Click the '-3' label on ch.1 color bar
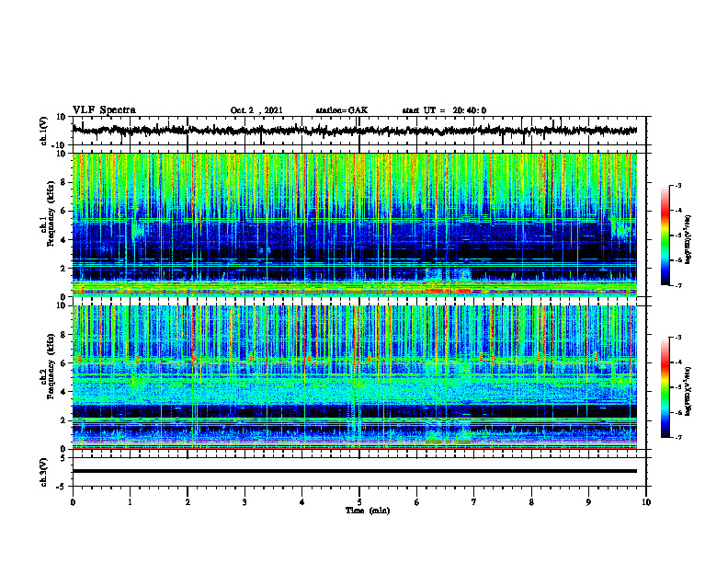 pos(678,185)
